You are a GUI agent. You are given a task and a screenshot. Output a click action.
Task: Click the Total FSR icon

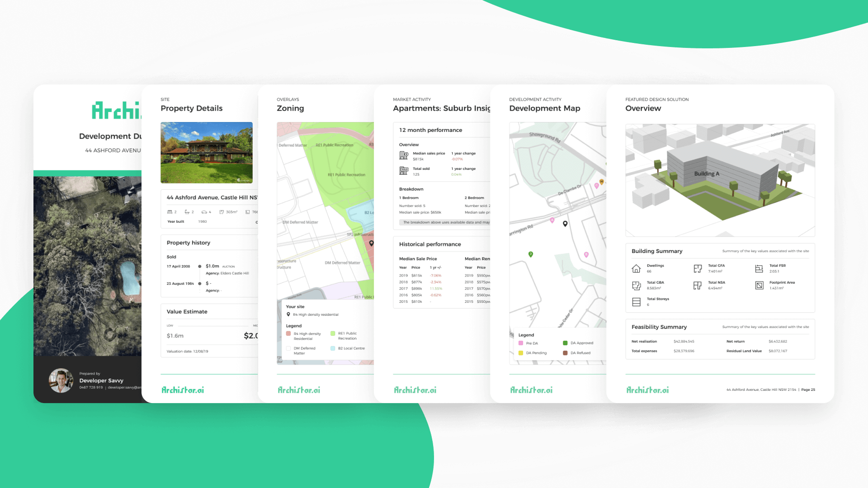pos(759,269)
